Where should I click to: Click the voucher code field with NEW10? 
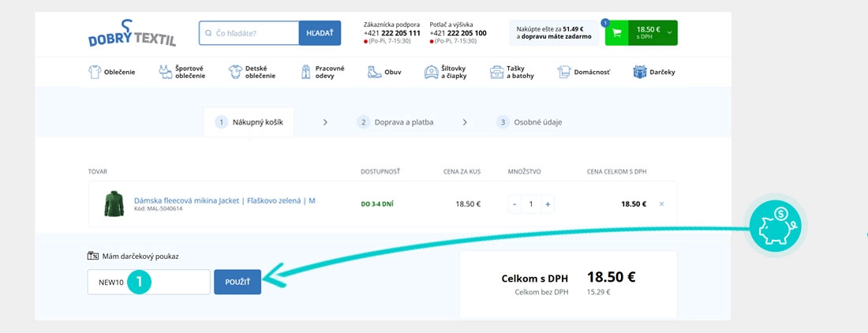pyautogui.click(x=149, y=282)
